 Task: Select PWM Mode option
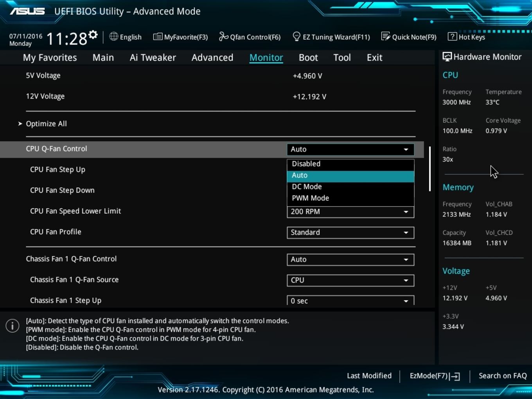350,198
